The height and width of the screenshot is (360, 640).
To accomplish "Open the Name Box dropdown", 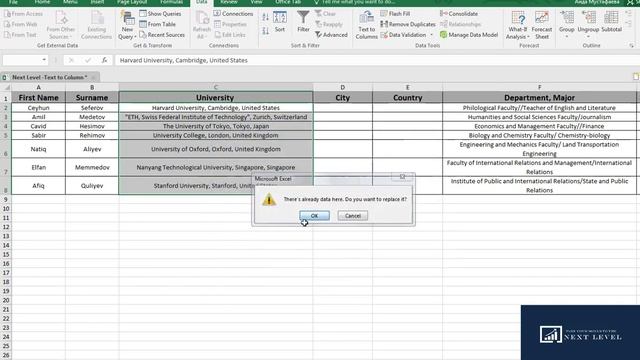I will 44,60.
